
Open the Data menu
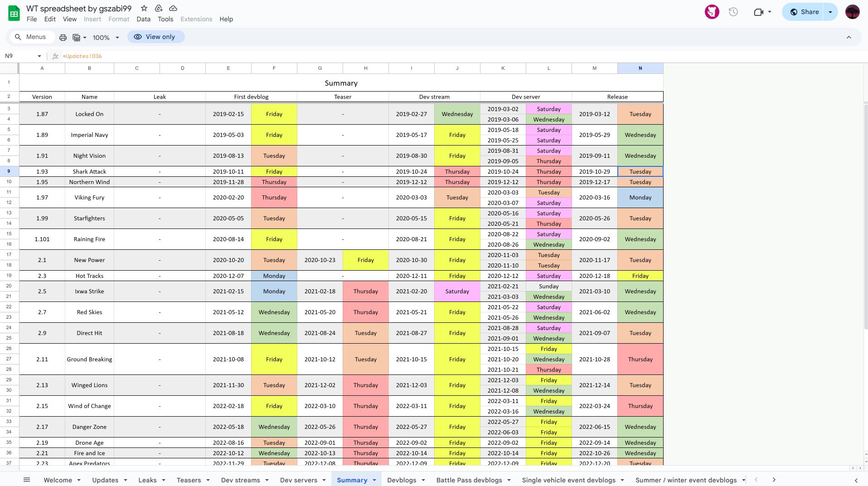(x=143, y=19)
